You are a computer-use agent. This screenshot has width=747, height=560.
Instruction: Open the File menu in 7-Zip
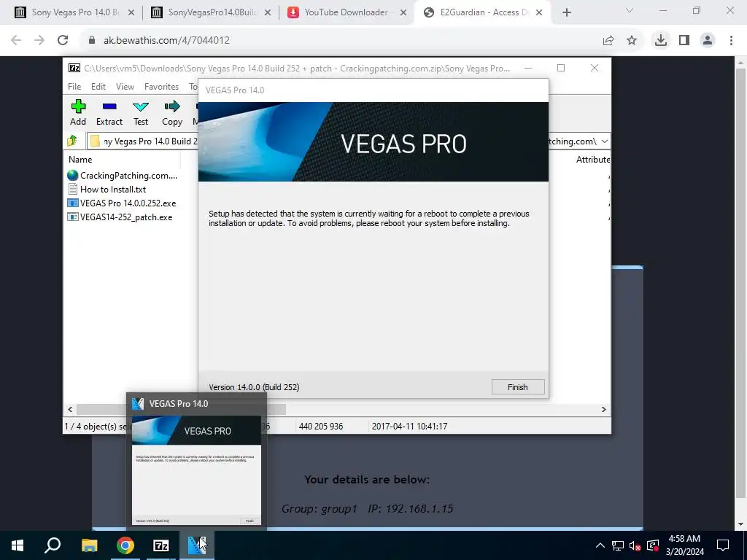pos(74,87)
